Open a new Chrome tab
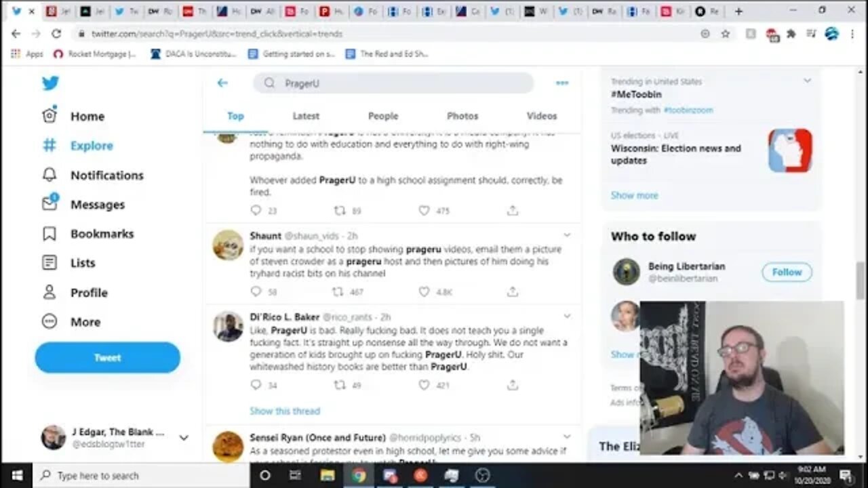Image resolution: width=868 pixels, height=488 pixels. click(x=738, y=12)
